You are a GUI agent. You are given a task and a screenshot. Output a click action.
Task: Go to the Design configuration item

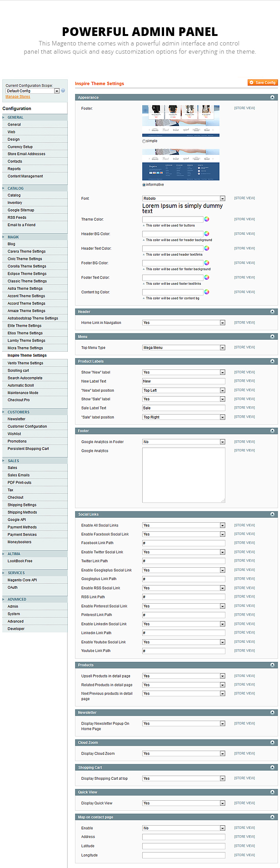coord(14,139)
